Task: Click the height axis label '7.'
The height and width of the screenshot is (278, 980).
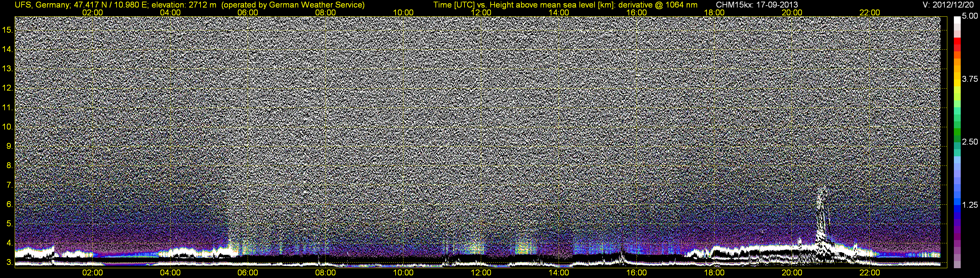Action: click(9, 185)
